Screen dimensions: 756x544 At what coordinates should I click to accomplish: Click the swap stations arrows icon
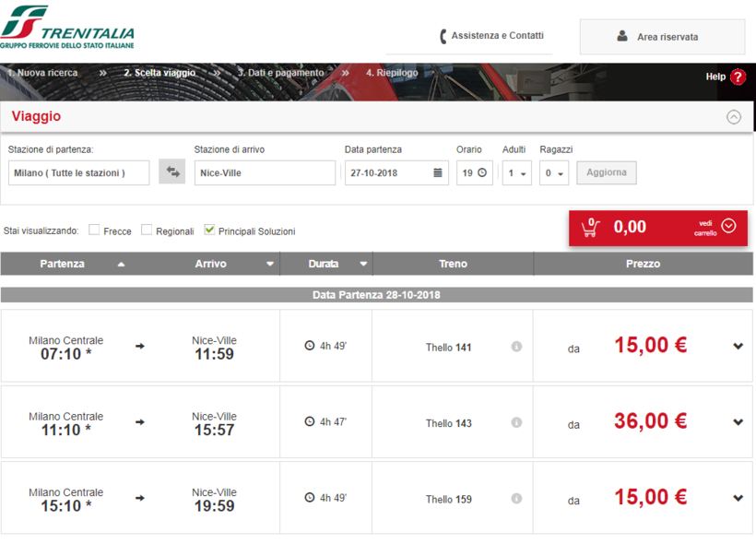tap(171, 172)
